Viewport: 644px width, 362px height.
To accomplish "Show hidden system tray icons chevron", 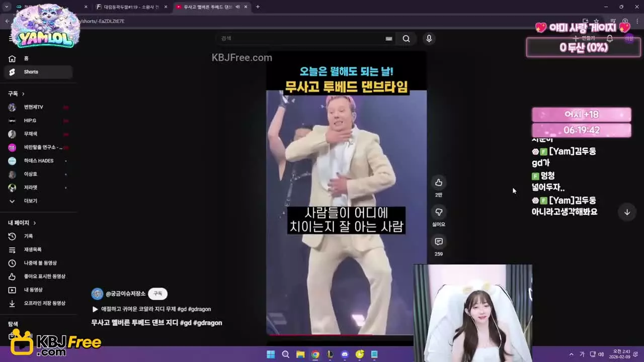I will pyautogui.click(x=571, y=354).
